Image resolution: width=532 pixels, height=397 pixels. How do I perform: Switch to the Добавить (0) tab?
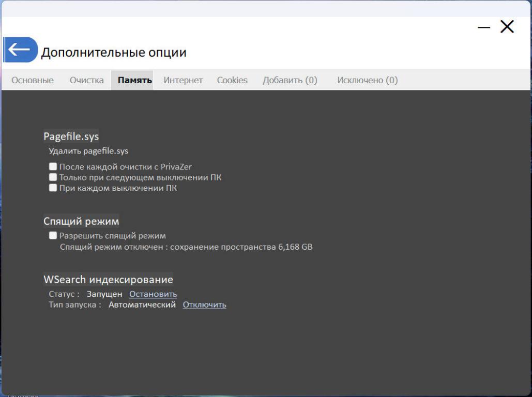click(290, 80)
